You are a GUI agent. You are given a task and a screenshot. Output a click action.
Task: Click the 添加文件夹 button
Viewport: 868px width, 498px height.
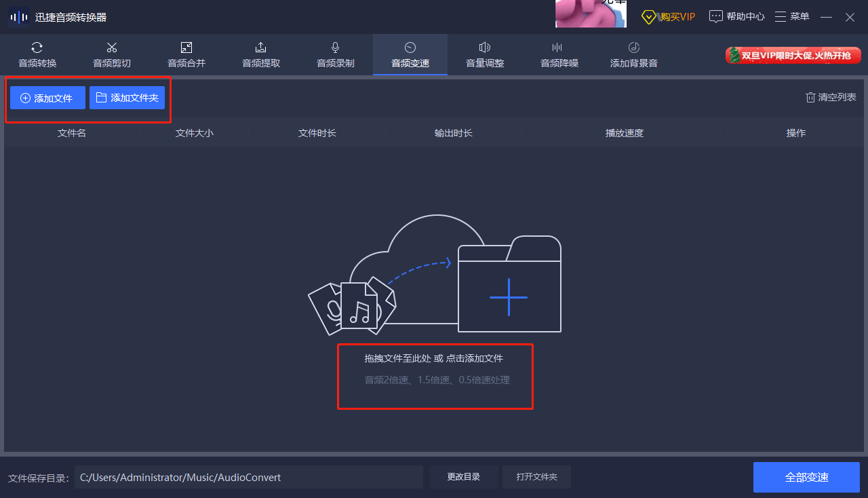(x=127, y=98)
